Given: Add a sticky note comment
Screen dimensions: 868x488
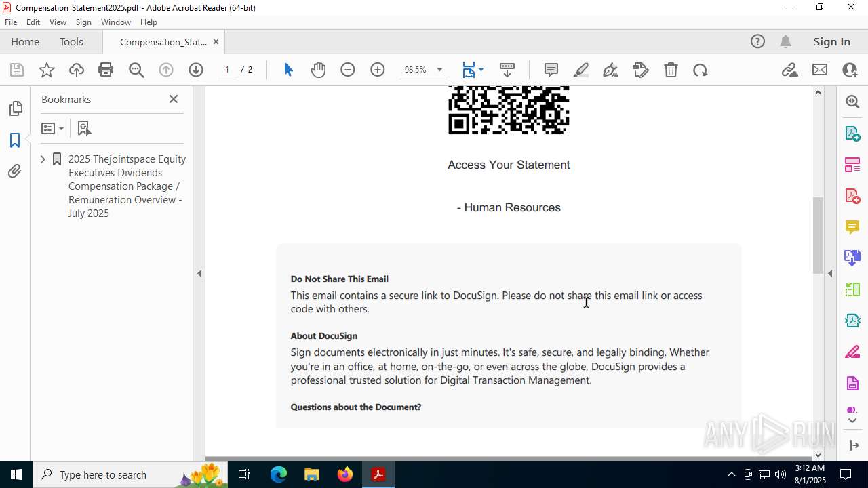Looking at the screenshot, I should pos(551,70).
